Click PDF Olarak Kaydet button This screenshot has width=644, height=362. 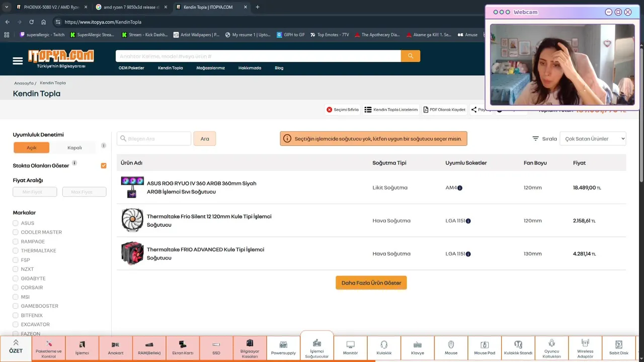click(444, 110)
